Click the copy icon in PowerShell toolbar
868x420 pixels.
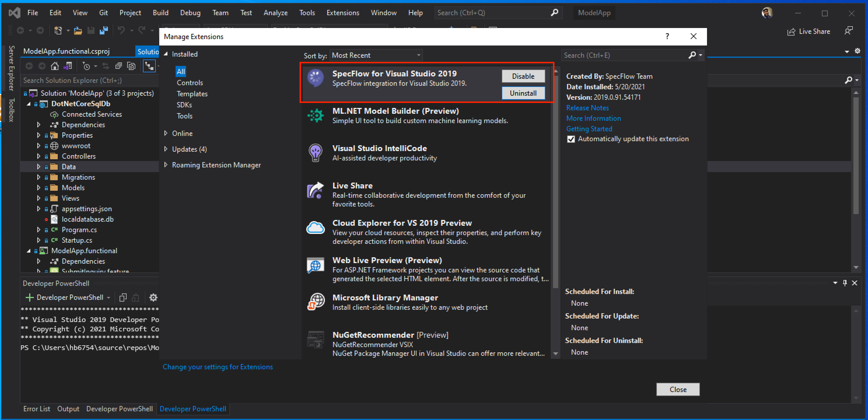tap(123, 297)
